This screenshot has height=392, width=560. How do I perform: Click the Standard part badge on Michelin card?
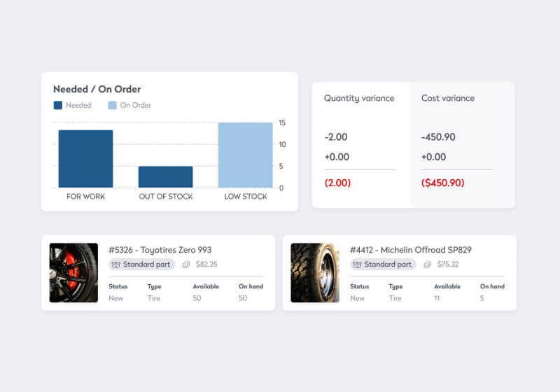pos(383,265)
